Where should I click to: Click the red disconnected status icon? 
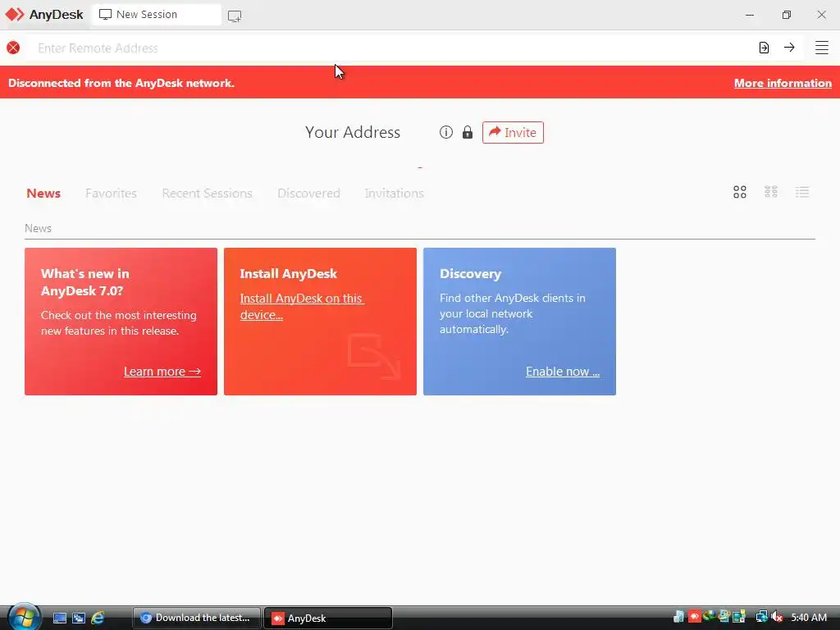(13, 48)
